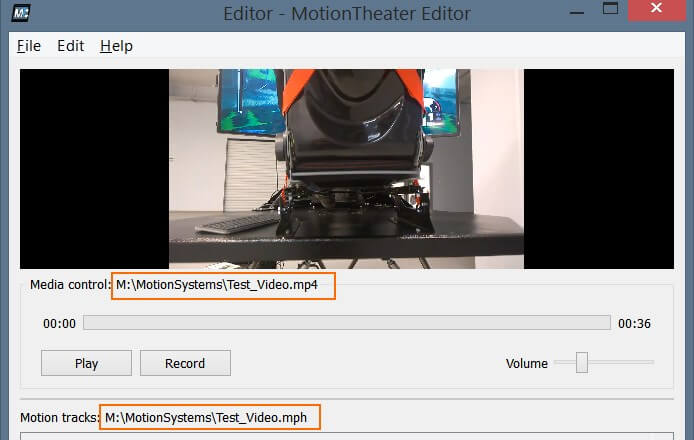The width and height of the screenshot is (694, 440).
Task: Open the Edit menu
Action: coord(70,46)
